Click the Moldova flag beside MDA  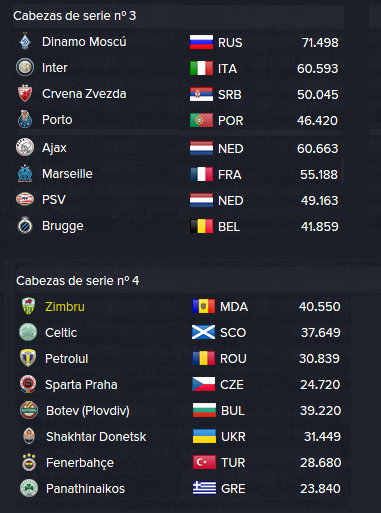tap(204, 306)
